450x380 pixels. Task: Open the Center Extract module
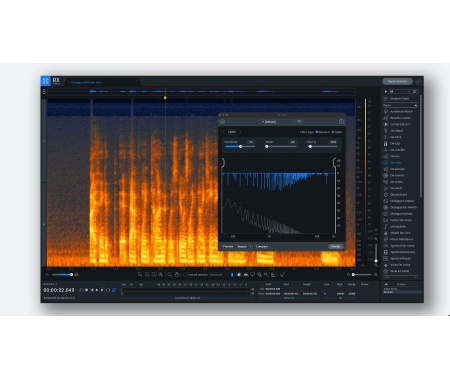pos(400,124)
